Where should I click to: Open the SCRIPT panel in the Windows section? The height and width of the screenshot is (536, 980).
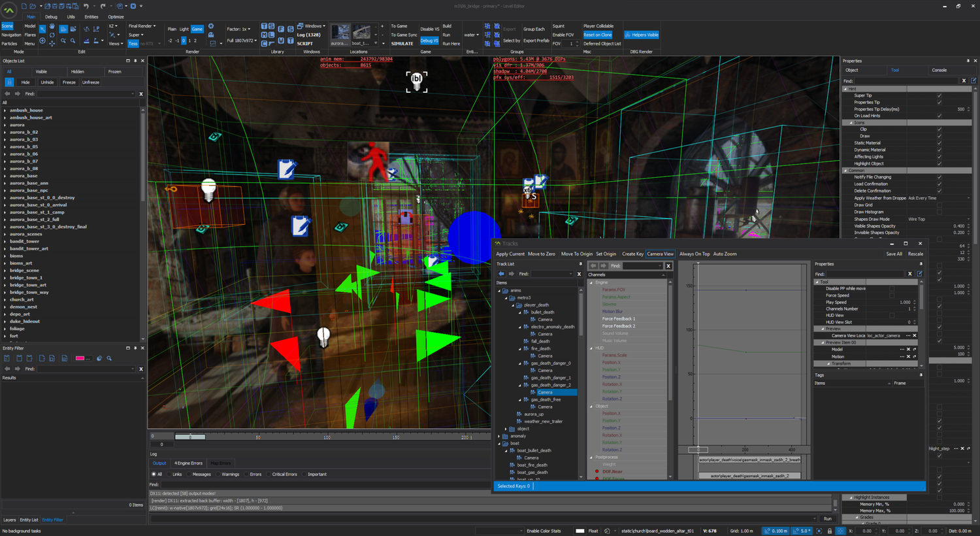[x=304, y=43]
